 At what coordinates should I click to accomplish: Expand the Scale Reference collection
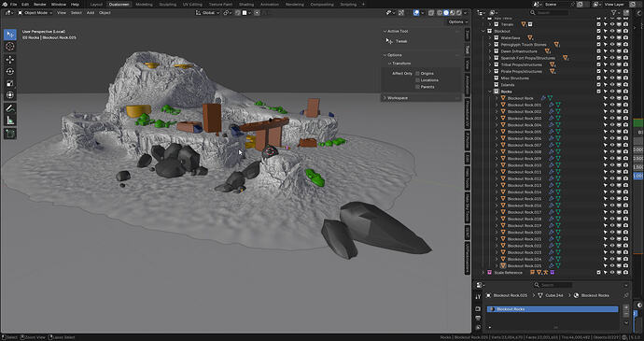point(483,272)
